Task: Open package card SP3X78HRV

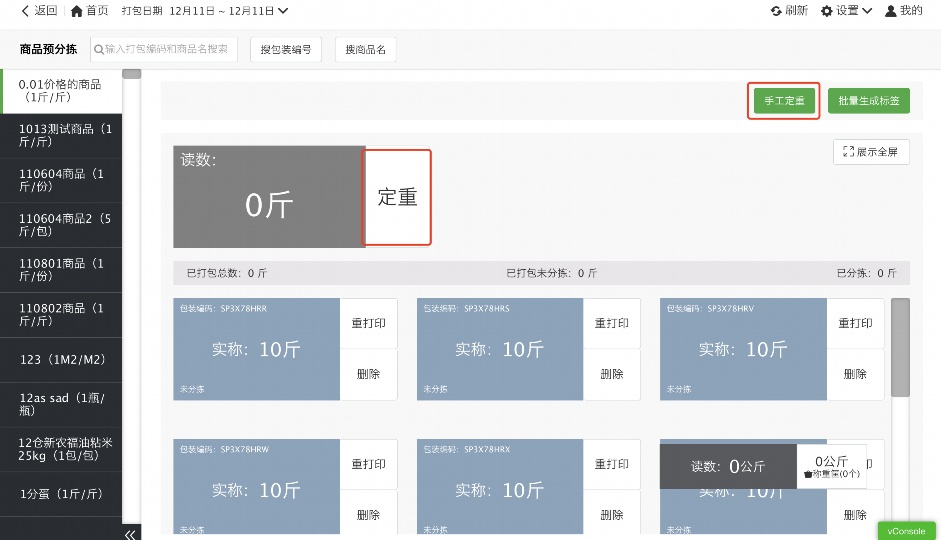Action: (x=743, y=349)
